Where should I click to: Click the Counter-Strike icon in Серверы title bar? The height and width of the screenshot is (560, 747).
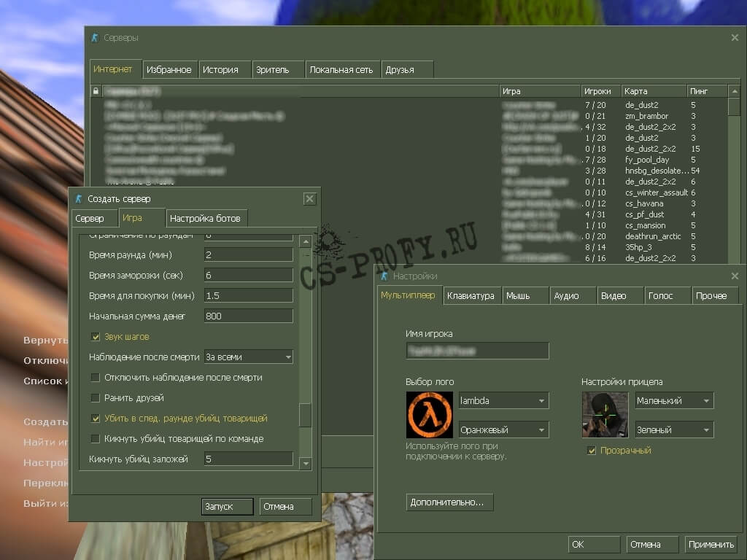click(94, 38)
